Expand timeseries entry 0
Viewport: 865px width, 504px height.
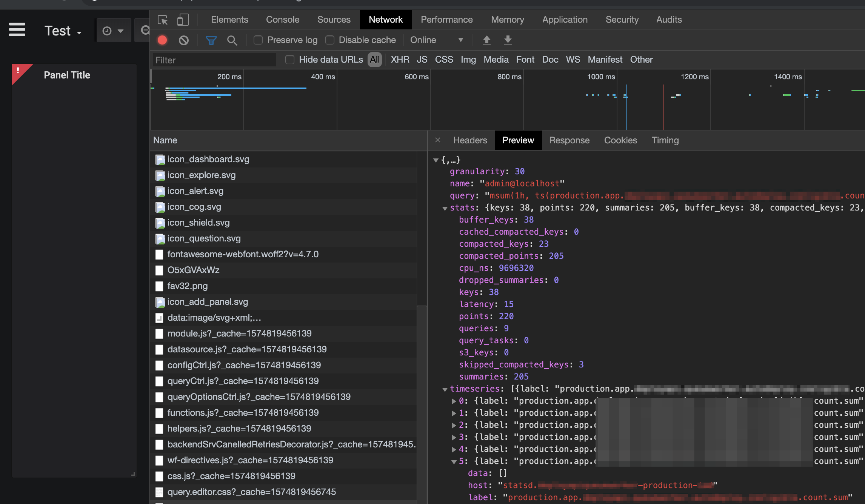click(x=454, y=401)
